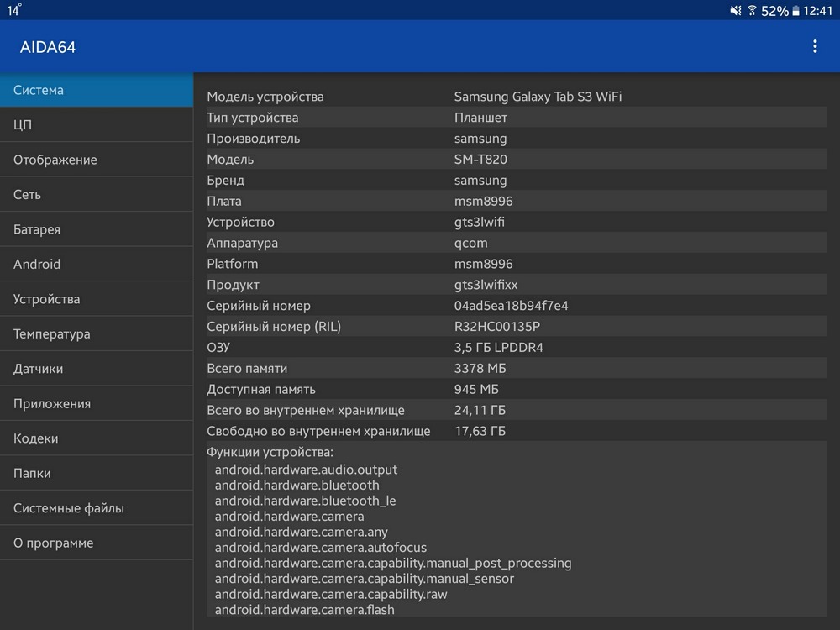840x630 pixels.
Task: Tap the 14° temperature indicator
Action: coord(14,9)
